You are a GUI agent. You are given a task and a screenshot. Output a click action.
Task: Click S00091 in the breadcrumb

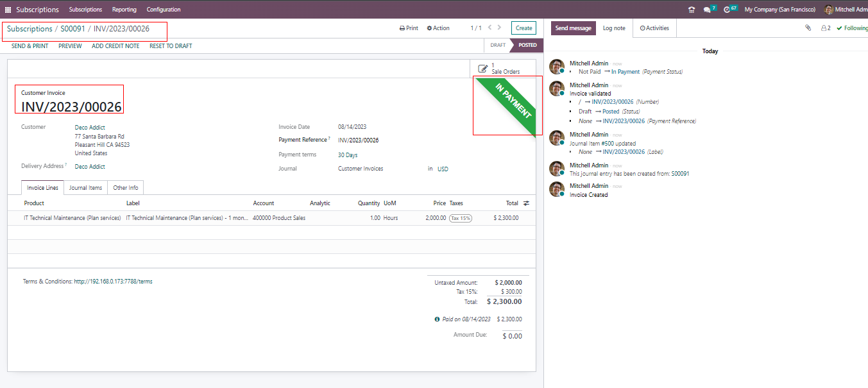(x=72, y=29)
